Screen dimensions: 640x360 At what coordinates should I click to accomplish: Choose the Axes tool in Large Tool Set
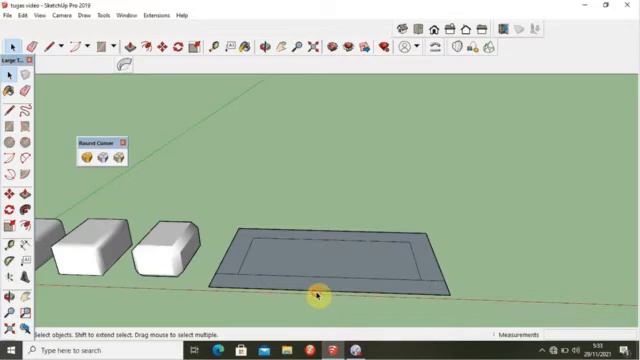pos(9,277)
